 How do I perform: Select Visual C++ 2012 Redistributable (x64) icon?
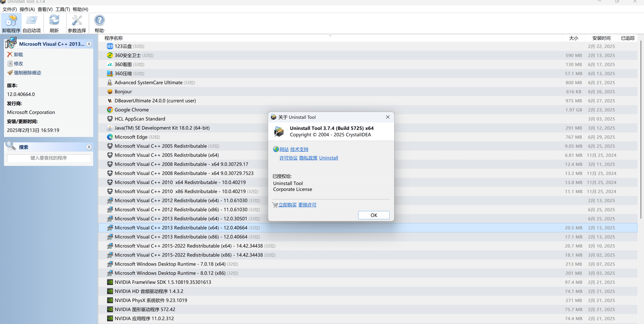(x=110, y=201)
